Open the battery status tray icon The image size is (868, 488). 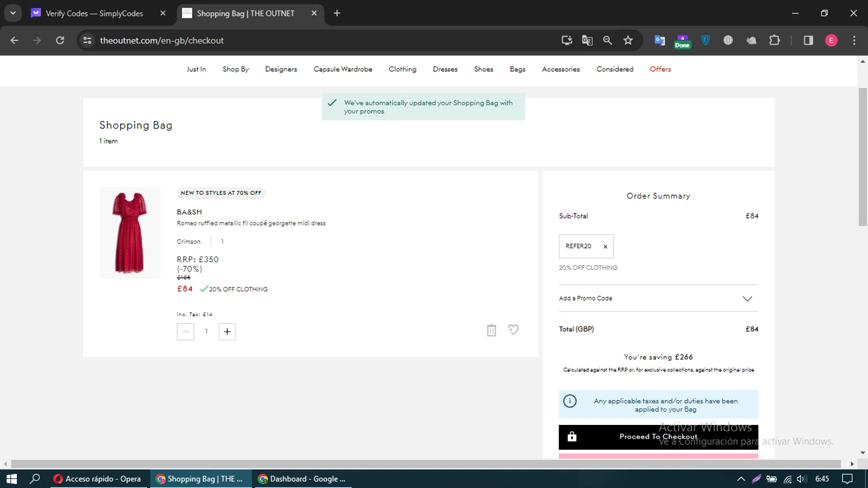tap(771, 479)
